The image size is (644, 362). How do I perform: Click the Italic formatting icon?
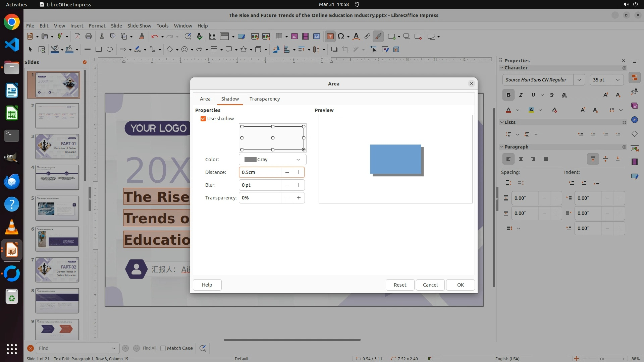(521, 95)
